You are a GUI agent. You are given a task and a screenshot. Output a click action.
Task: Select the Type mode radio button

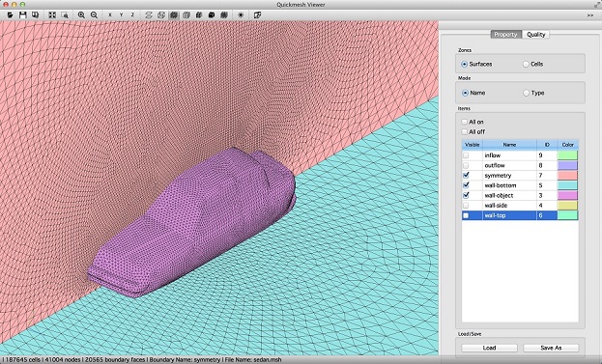tap(527, 93)
